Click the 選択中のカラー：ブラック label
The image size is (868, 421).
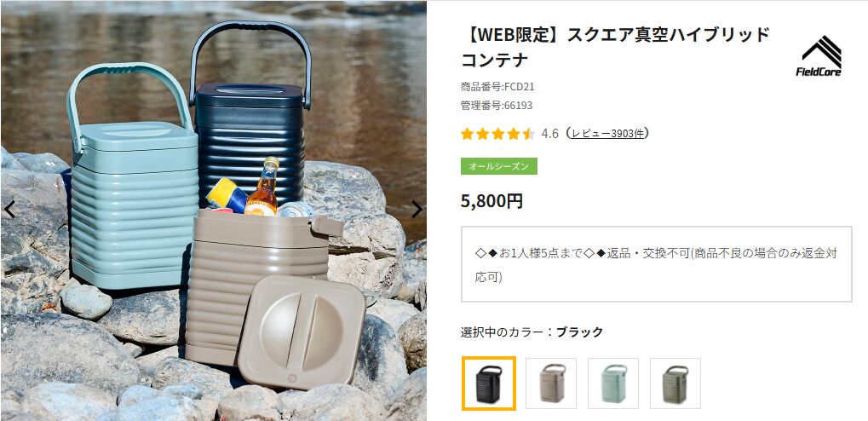[x=532, y=332]
